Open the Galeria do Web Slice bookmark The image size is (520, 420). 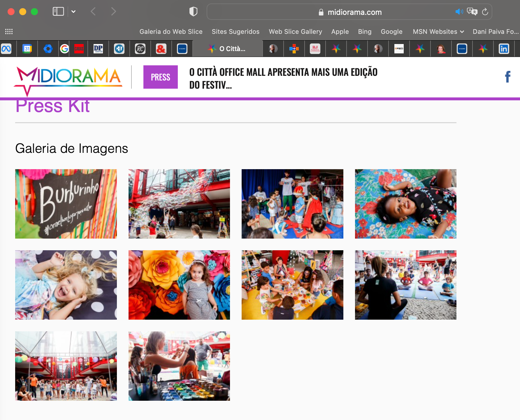pyautogui.click(x=171, y=32)
